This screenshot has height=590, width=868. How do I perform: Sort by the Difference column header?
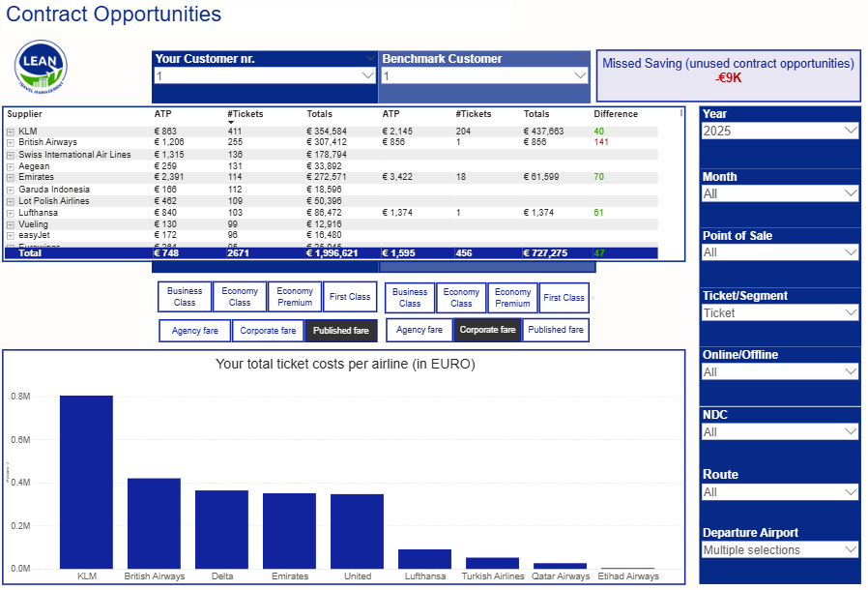coord(616,113)
